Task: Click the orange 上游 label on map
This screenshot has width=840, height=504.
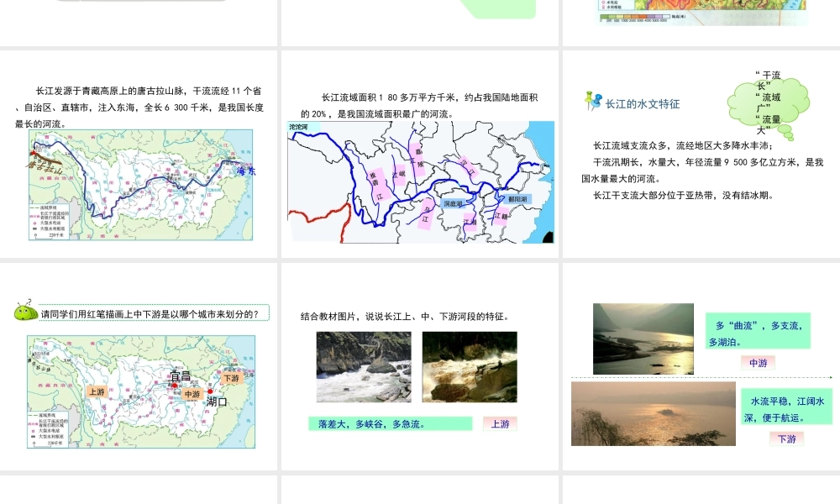Action: point(97,392)
